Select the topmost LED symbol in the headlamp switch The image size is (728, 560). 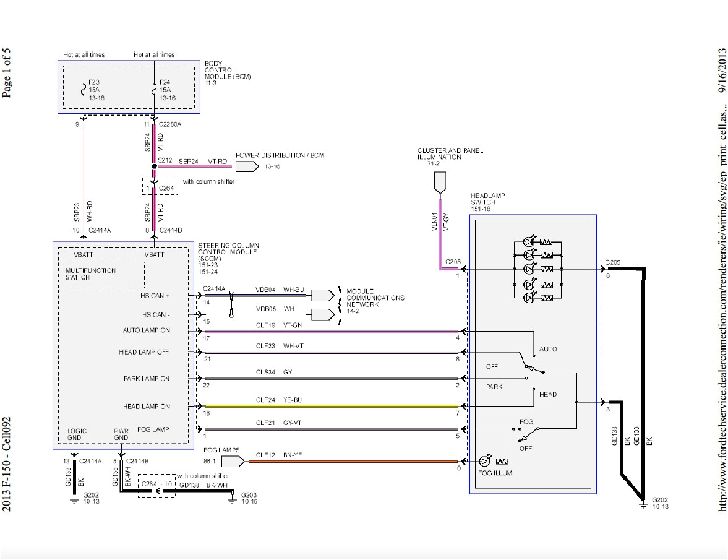click(529, 243)
